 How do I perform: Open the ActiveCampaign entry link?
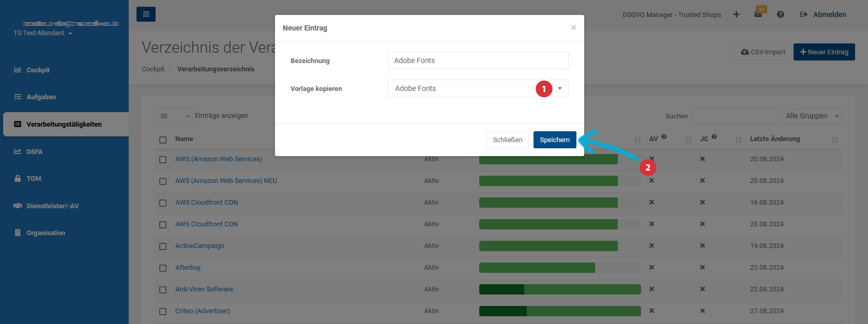(200, 245)
